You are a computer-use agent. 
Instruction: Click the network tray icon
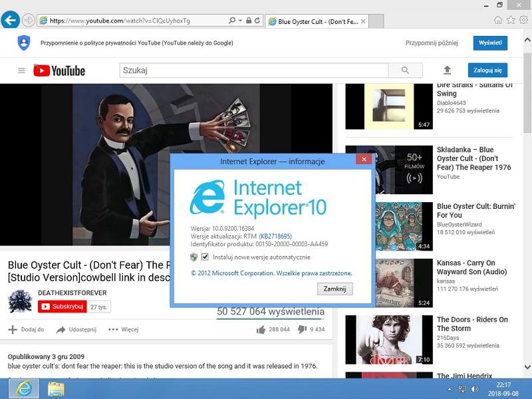(462, 389)
